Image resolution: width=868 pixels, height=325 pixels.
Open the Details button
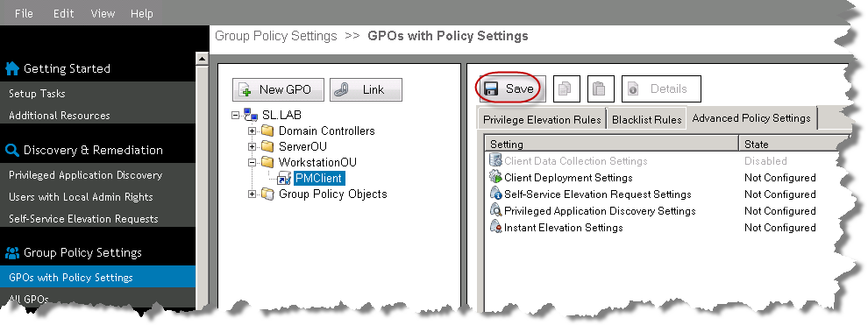click(x=661, y=89)
